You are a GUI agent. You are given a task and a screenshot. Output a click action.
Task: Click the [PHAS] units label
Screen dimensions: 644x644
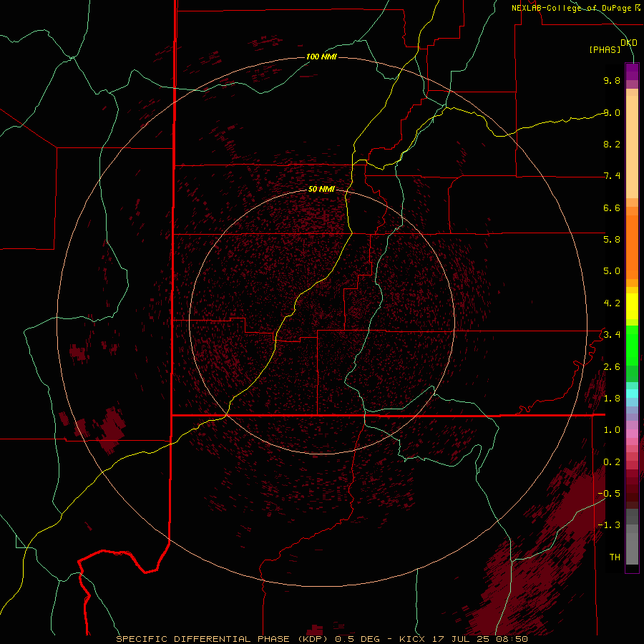point(605,50)
